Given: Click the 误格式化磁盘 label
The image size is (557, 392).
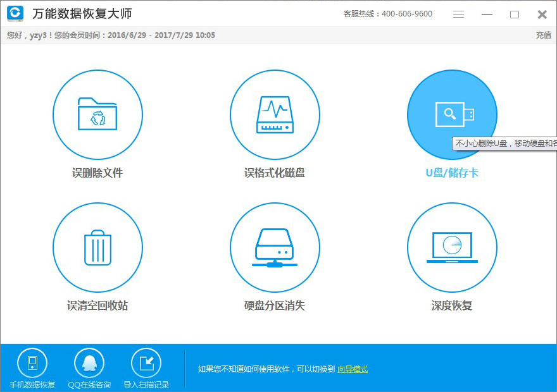Looking at the screenshot, I should (275, 173).
